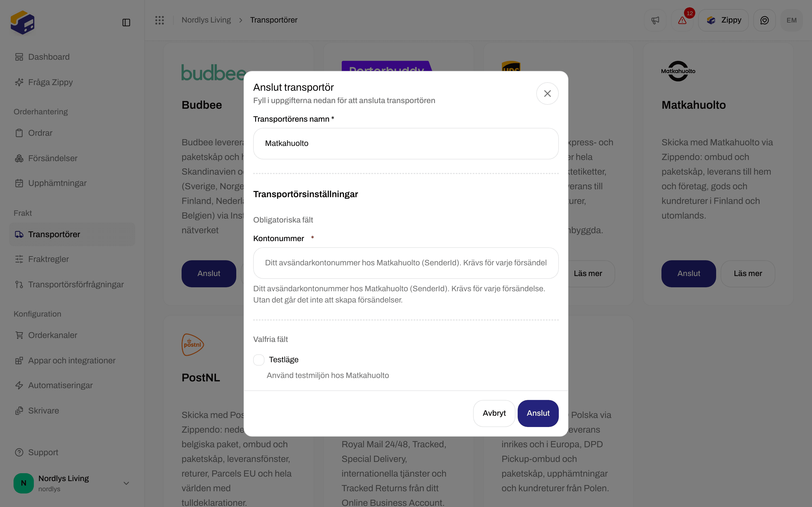
Task: Click the Zippendo logo in sidebar
Action: coord(23,23)
